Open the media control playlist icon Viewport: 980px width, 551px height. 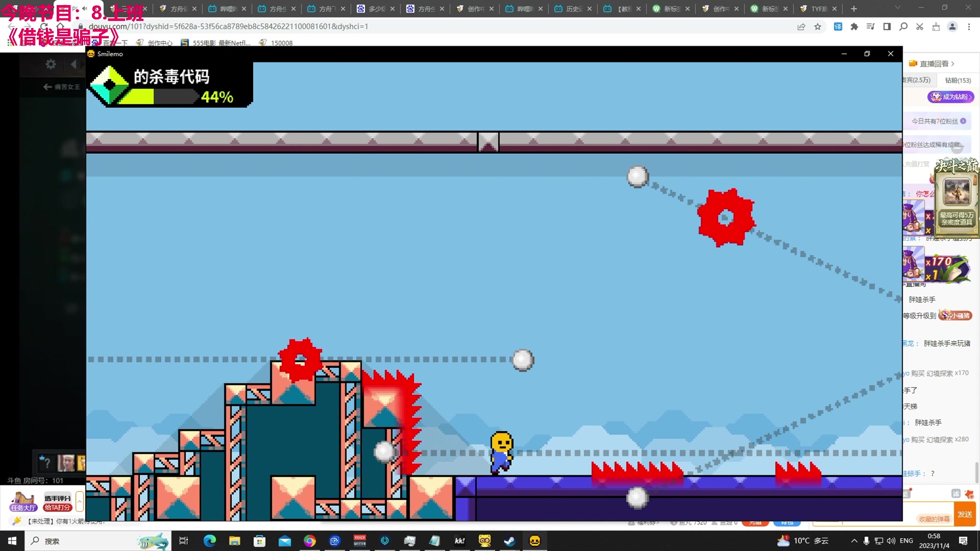pos(871,27)
